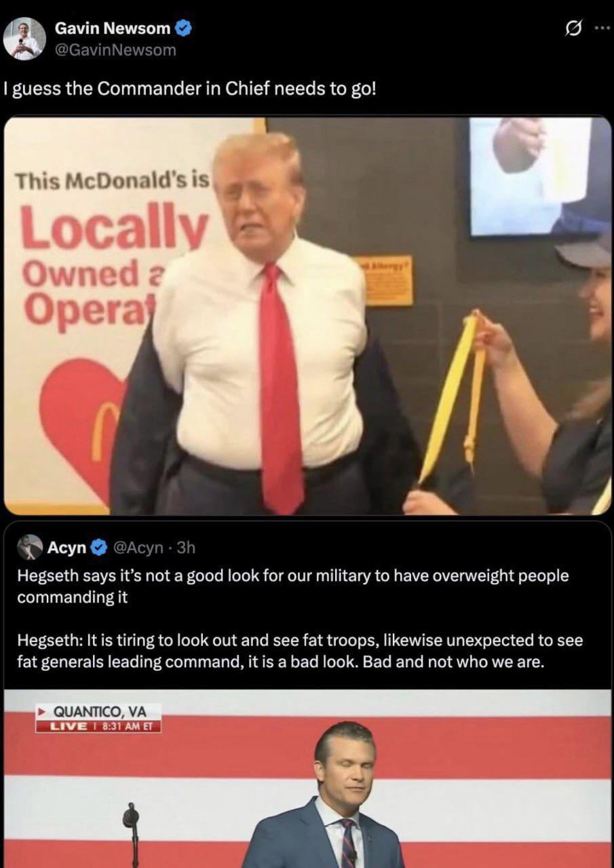The image size is (614, 868).
Task: Open Gavin Newsom's profile avatar
Action: (x=24, y=39)
